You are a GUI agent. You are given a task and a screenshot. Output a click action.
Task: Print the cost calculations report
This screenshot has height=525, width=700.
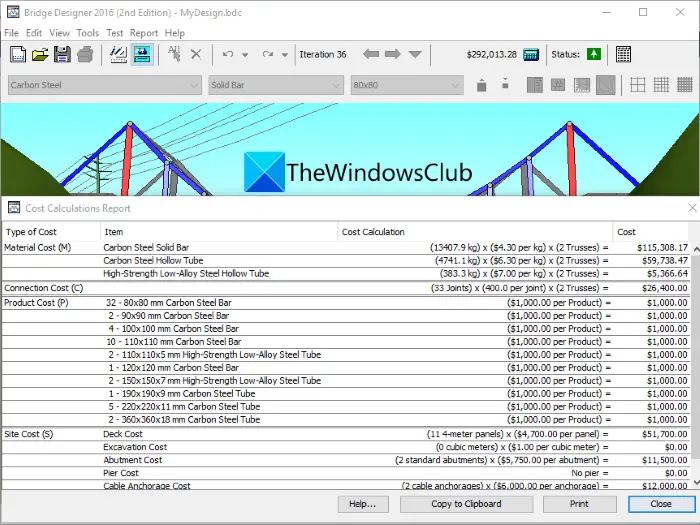579,504
